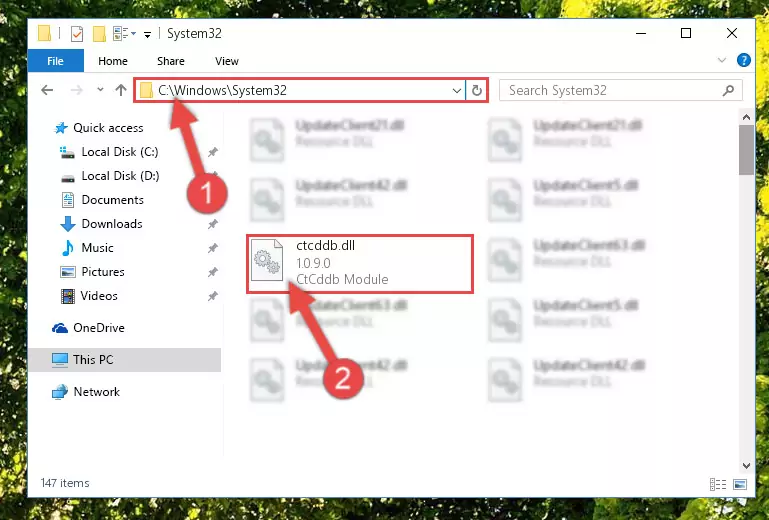The image size is (769, 520).
Task: Open the recent locations dropdown arrow
Action: (100, 90)
